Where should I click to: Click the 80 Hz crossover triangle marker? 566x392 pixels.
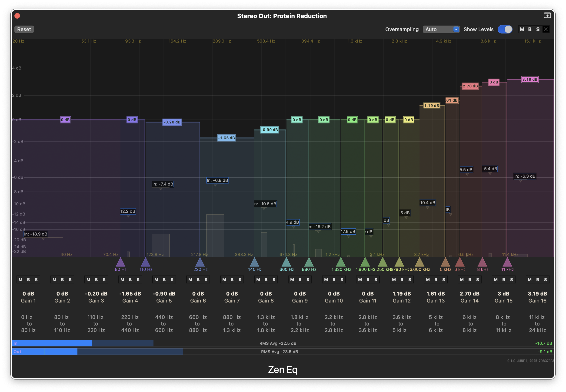pos(120,262)
